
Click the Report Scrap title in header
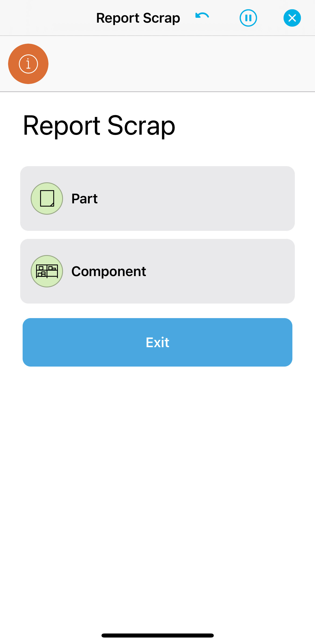(138, 18)
